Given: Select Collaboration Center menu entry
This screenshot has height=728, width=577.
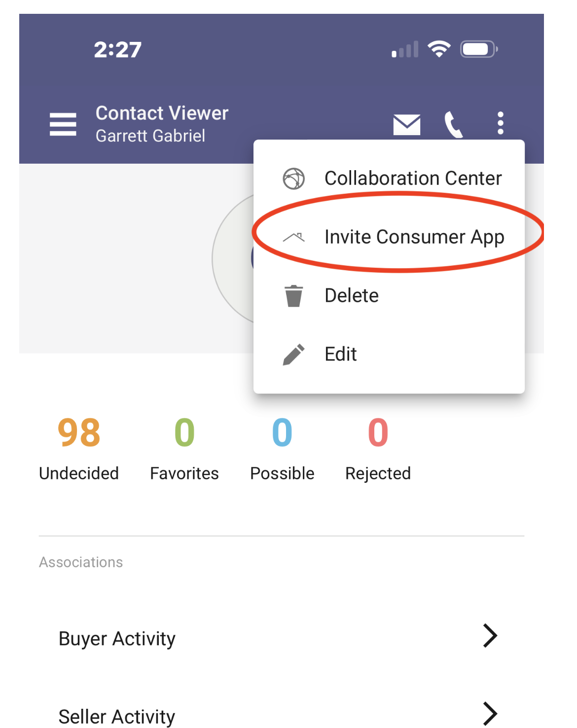Looking at the screenshot, I should coord(413,179).
